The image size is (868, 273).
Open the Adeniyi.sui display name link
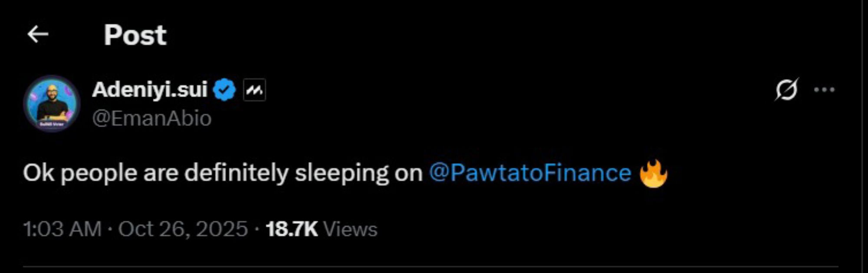[150, 89]
